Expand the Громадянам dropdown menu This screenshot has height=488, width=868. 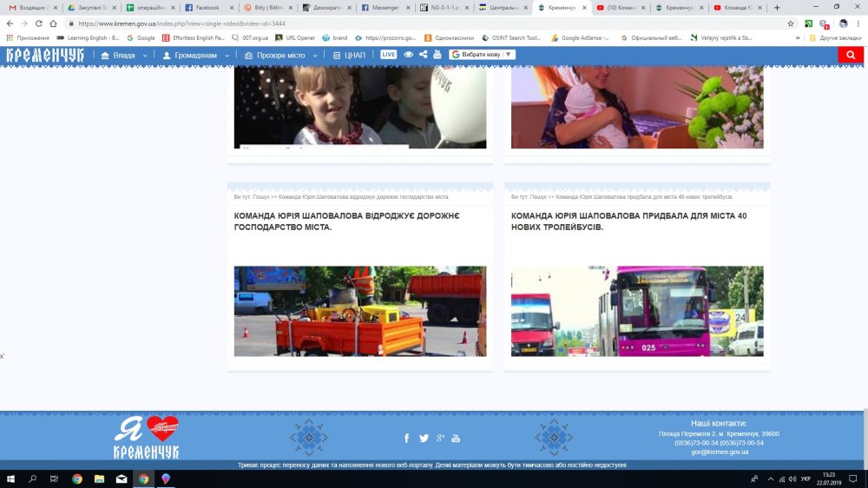click(195, 55)
